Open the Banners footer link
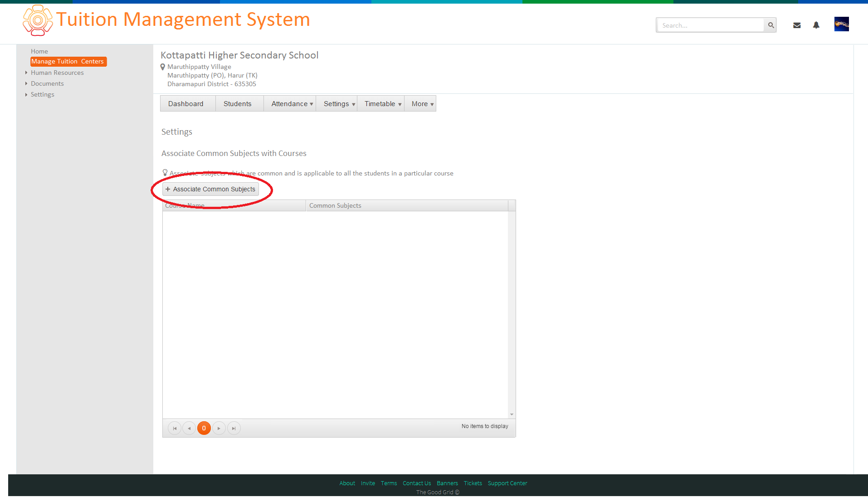Image resolution: width=868 pixels, height=497 pixels. click(447, 483)
